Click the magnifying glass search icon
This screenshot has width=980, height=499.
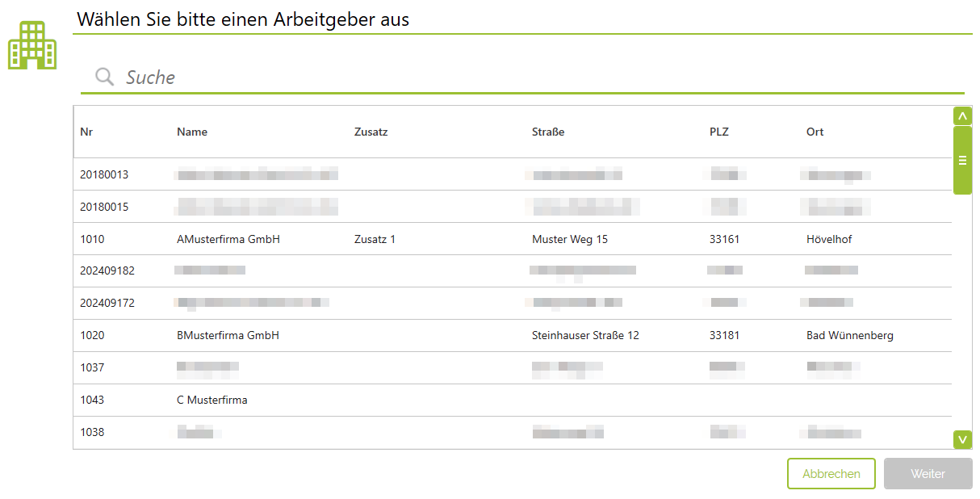click(104, 77)
